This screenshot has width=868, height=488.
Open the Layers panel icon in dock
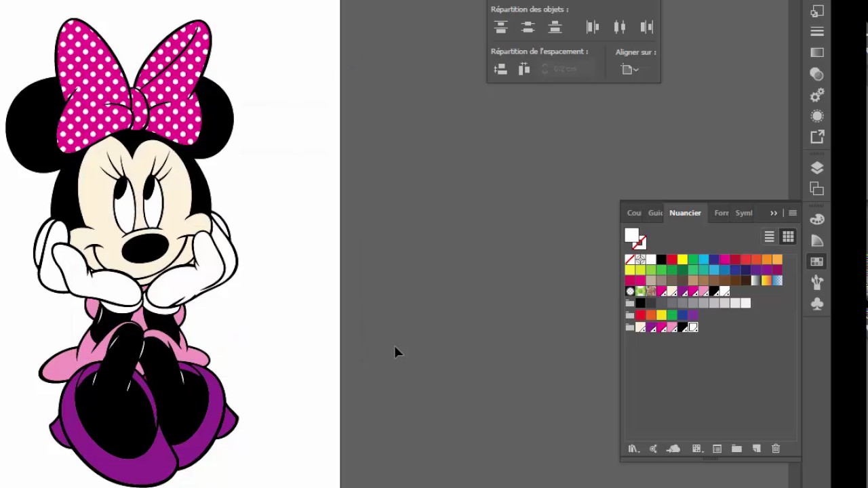click(817, 167)
